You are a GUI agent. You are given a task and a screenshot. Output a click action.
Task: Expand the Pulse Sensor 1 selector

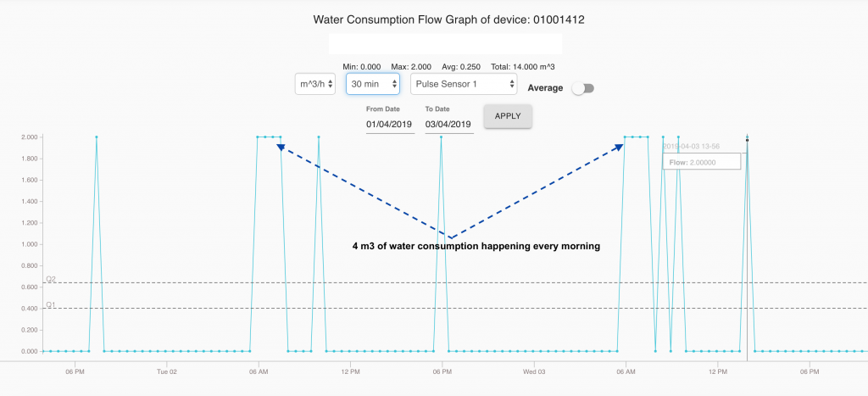[464, 84]
